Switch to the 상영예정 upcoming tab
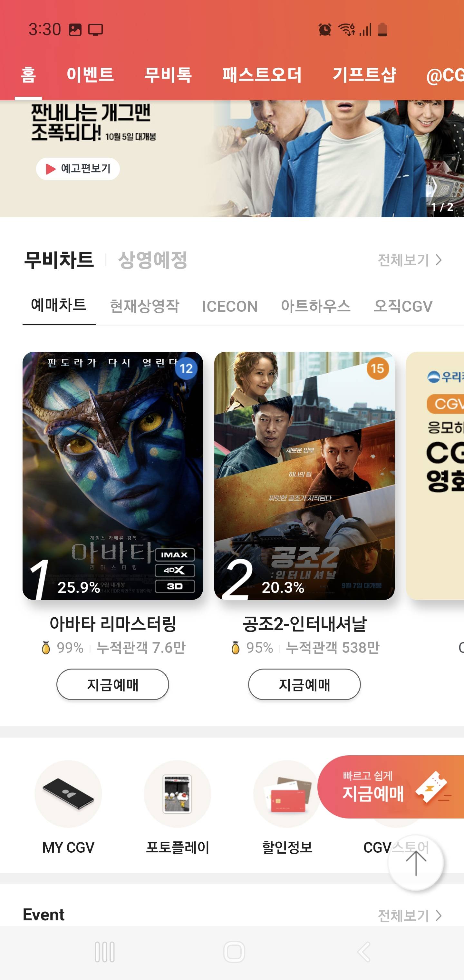The width and height of the screenshot is (464, 980). 152,260
